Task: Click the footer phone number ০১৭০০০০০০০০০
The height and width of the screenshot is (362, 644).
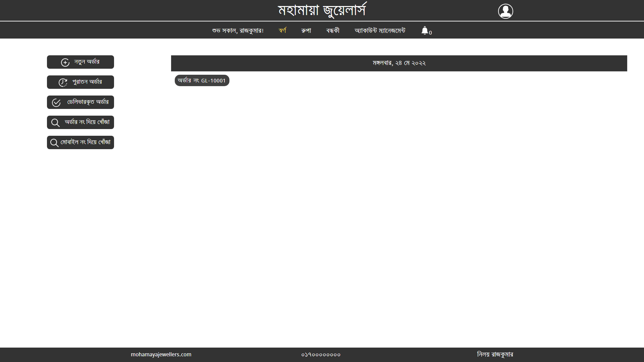Action: click(321, 355)
